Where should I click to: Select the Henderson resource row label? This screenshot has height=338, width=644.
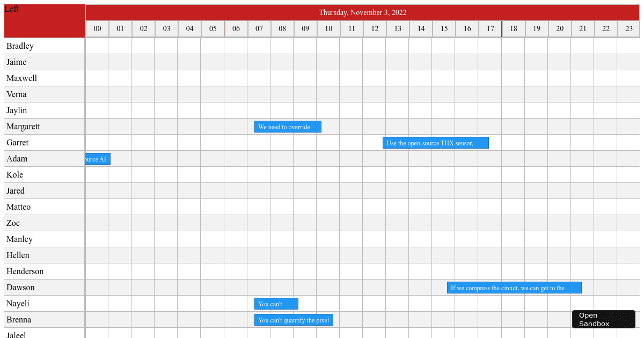coord(45,271)
